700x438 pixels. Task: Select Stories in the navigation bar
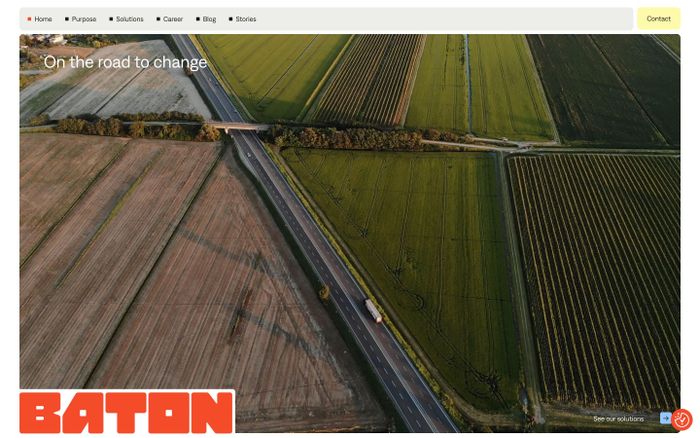pos(246,19)
